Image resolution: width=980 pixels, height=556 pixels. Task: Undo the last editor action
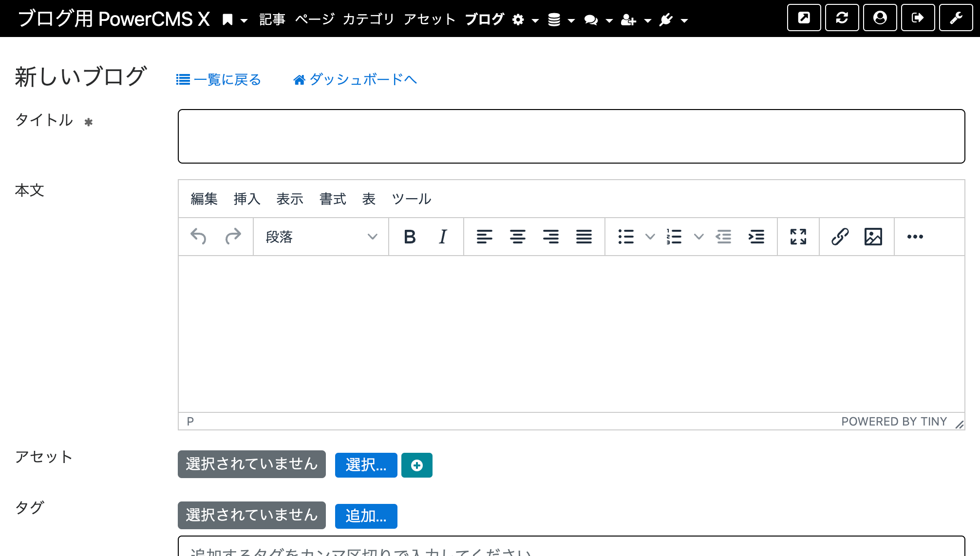198,237
